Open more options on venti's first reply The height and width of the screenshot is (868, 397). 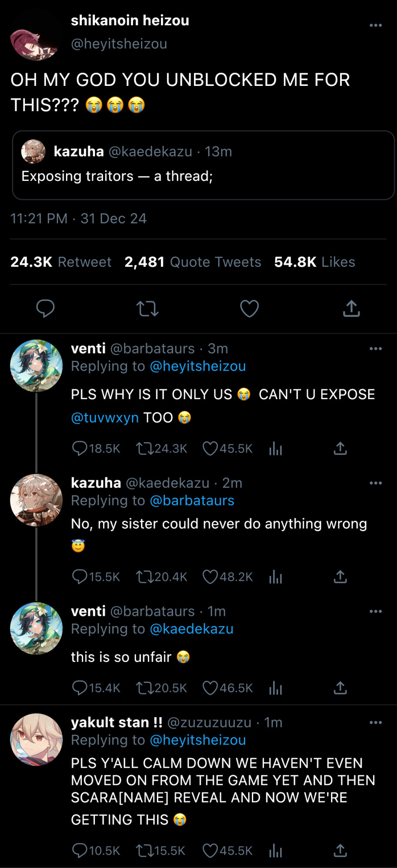375,349
